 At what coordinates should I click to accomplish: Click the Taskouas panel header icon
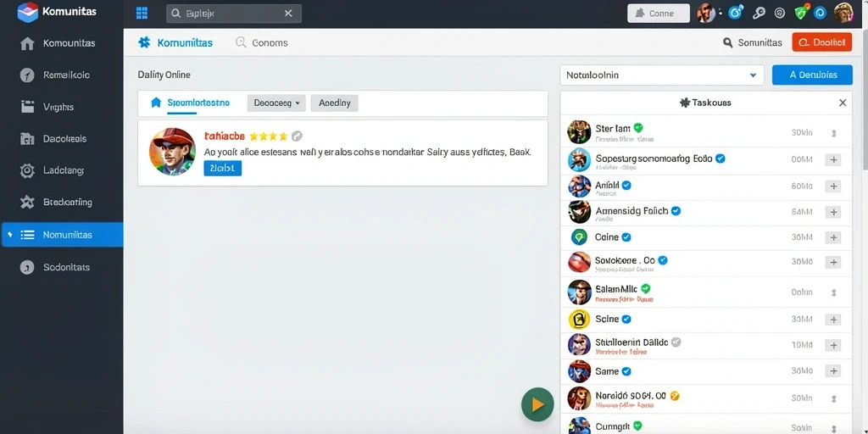point(684,103)
